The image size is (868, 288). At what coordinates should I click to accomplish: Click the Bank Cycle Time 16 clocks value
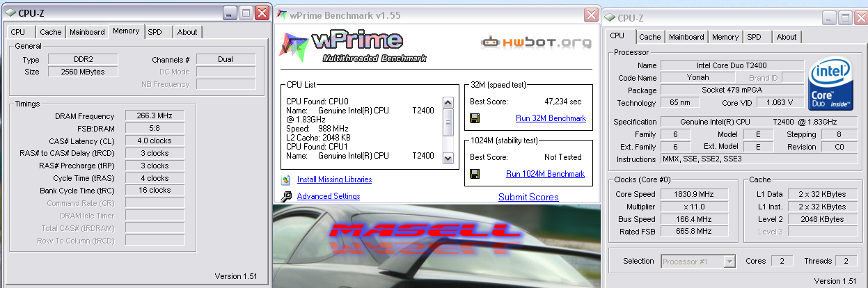(x=155, y=190)
